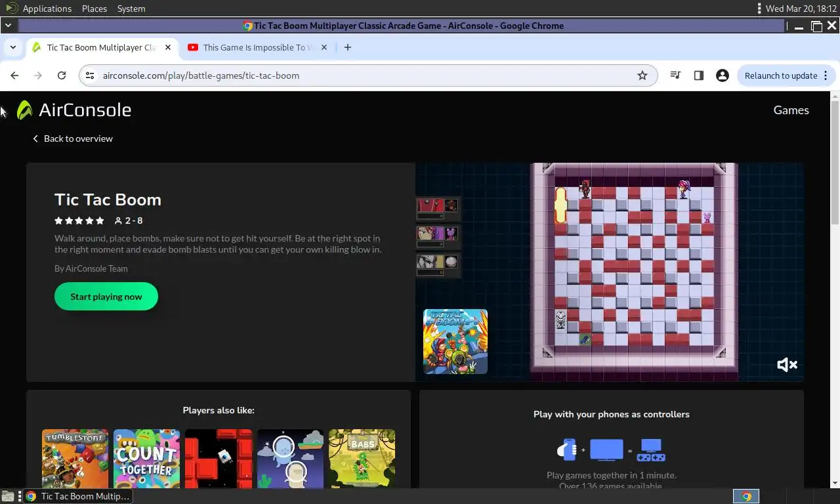
Task: Unmute the game preview video
Action: tap(787, 365)
